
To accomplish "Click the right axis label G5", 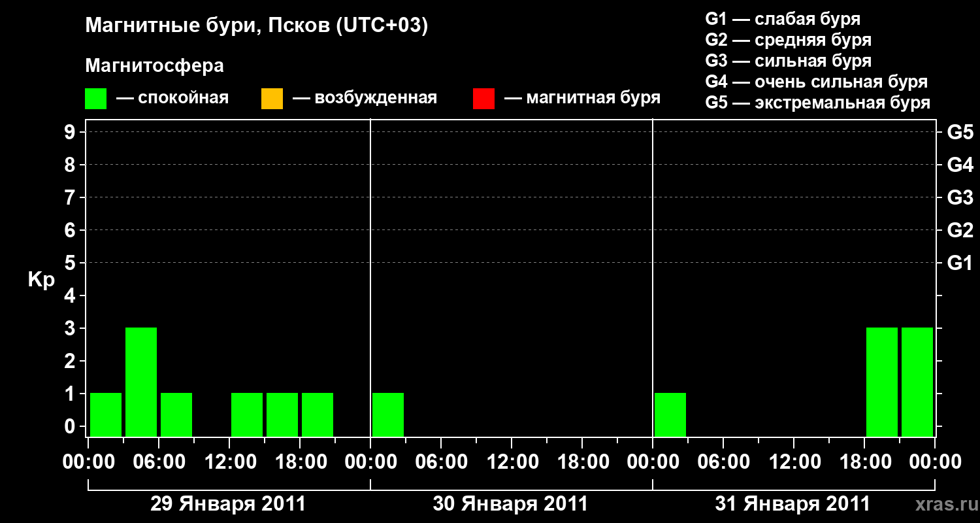I will (960, 132).
